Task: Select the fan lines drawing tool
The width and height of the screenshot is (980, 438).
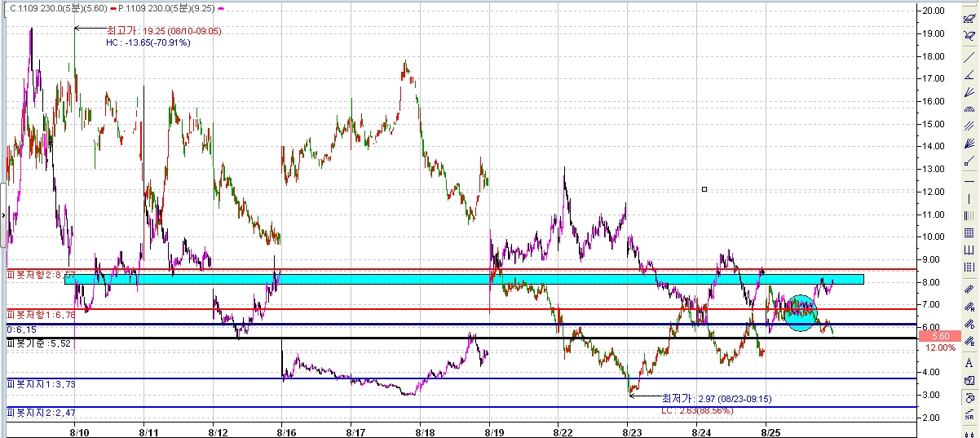Action: click(x=969, y=92)
